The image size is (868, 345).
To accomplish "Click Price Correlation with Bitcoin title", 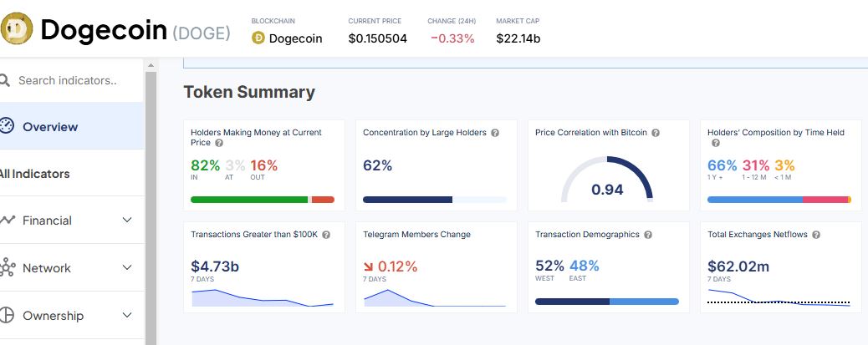I will pos(590,133).
